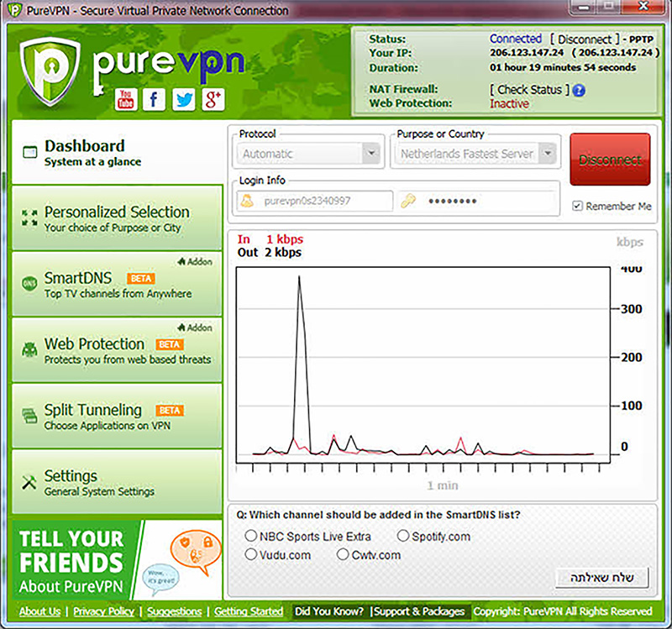
Task: Click the password input field
Action: point(478,201)
